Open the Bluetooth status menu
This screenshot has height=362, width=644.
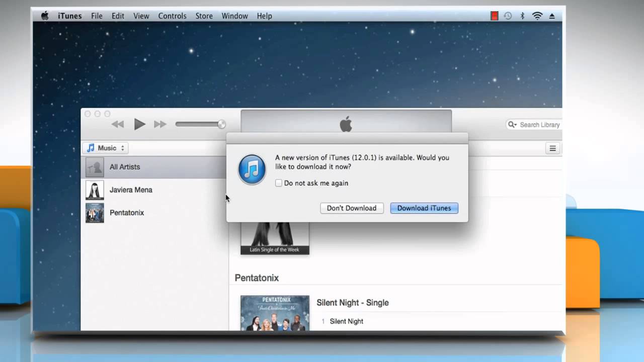coord(522,16)
